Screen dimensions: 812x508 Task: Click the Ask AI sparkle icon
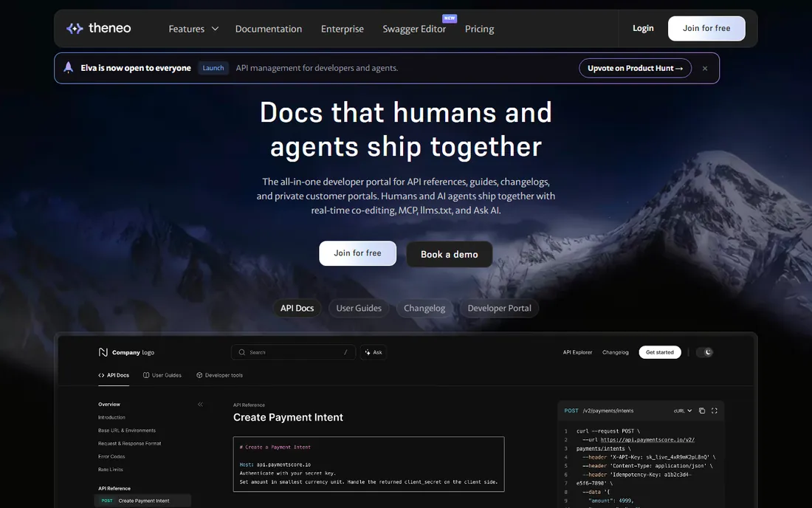[x=368, y=352]
